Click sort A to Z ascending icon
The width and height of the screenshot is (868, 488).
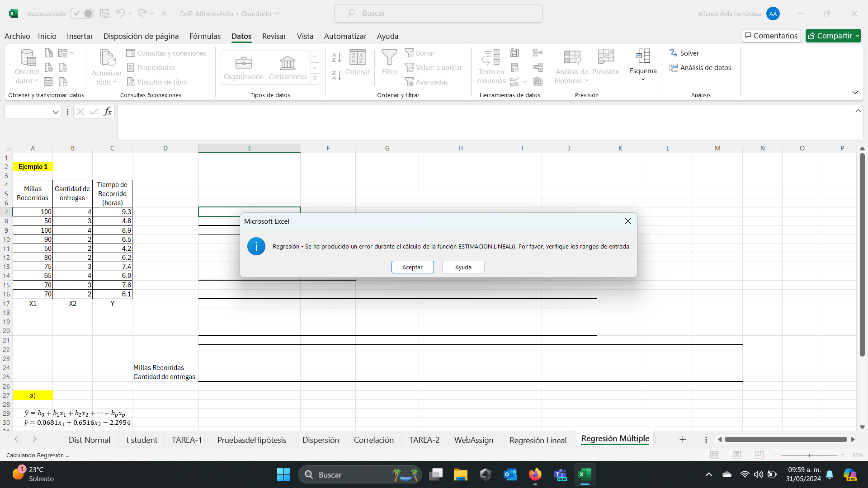336,57
